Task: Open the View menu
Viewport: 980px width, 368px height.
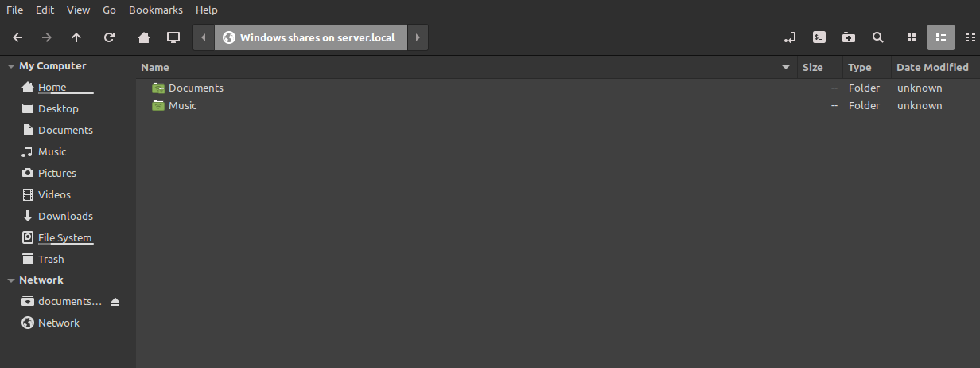Action: (x=79, y=10)
